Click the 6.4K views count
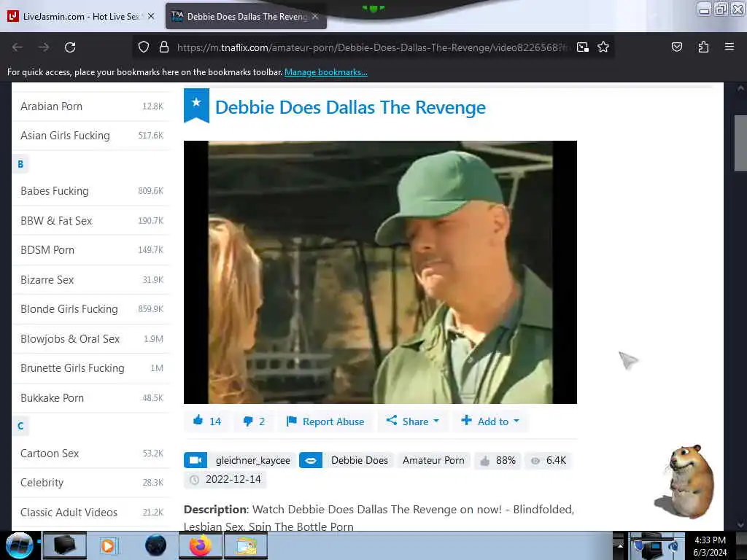The height and width of the screenshot is (560, 747). 549,461
